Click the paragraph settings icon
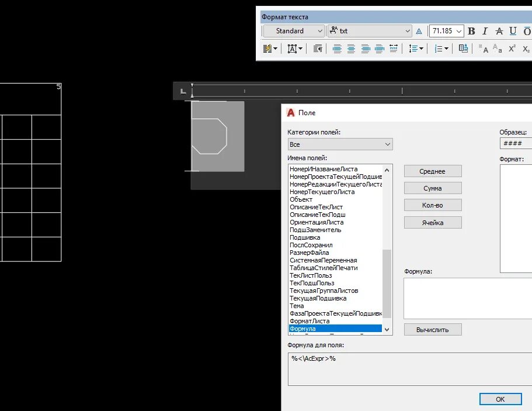This screenshot has height=411, width=532. click(318, 49)
